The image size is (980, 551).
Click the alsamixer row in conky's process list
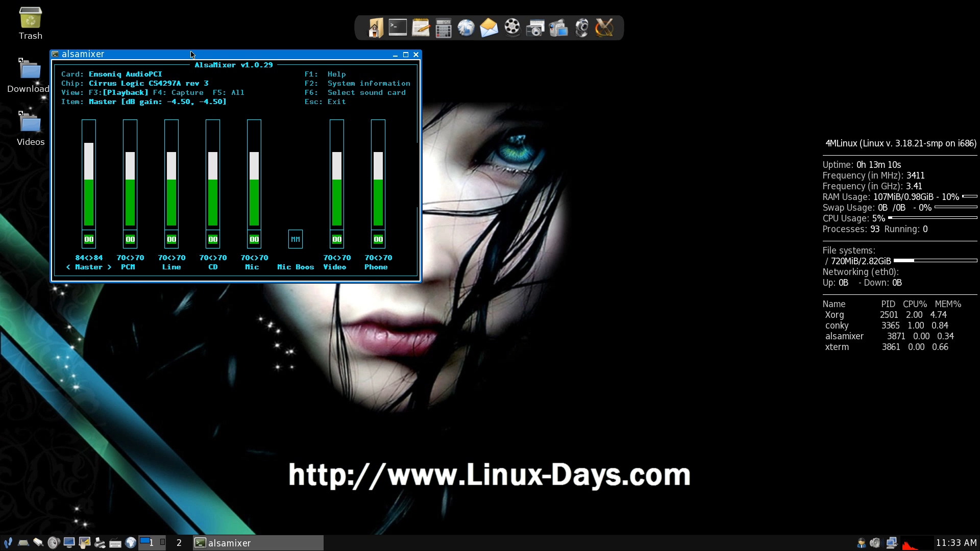[889, 336]
